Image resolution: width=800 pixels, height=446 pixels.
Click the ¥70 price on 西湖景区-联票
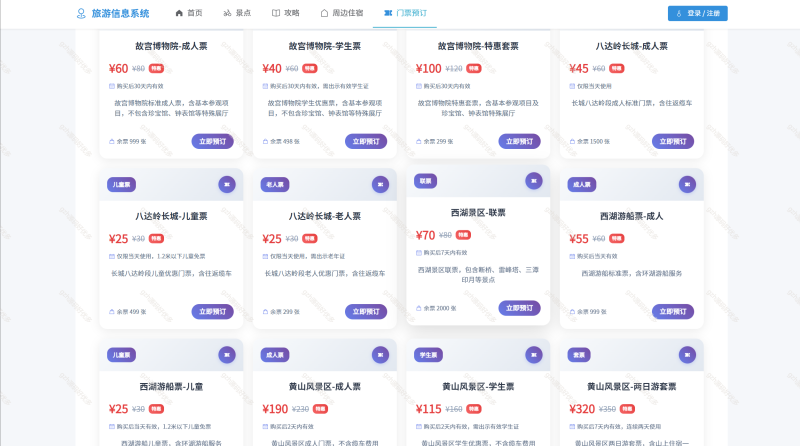426,235
